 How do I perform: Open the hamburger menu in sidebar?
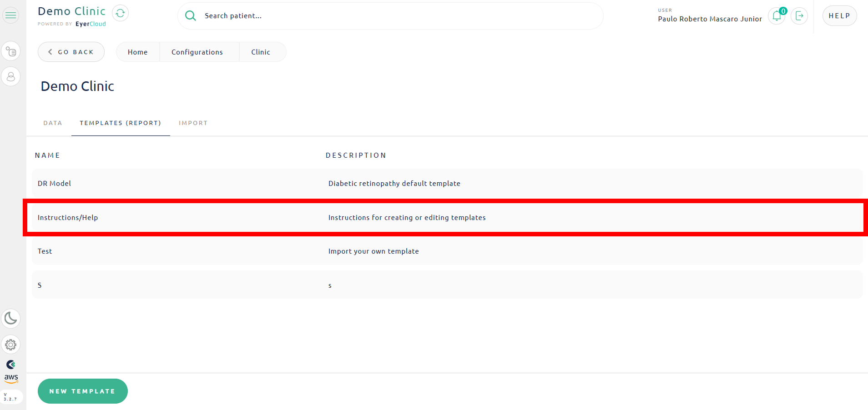[x=11, y=15]
